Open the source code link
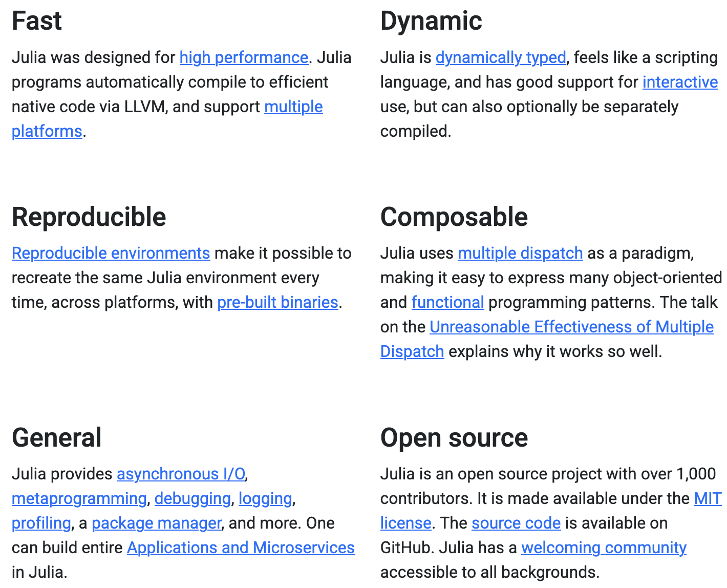 516,523
